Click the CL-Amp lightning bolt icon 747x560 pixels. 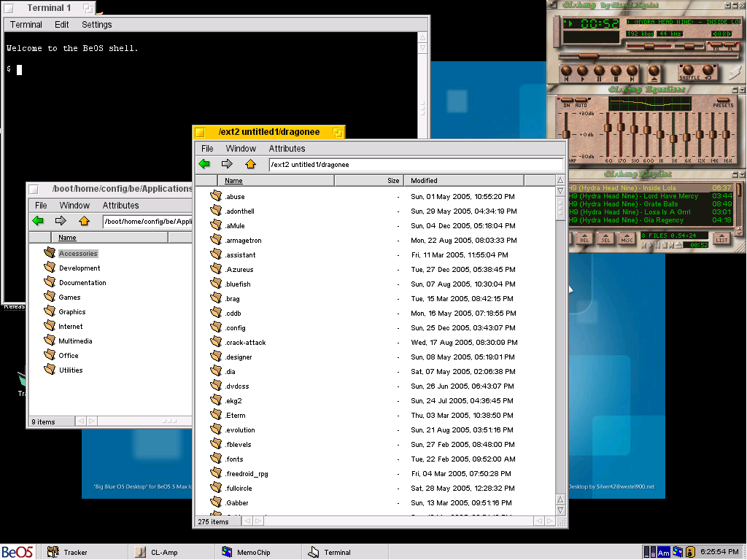coord(735,73)
